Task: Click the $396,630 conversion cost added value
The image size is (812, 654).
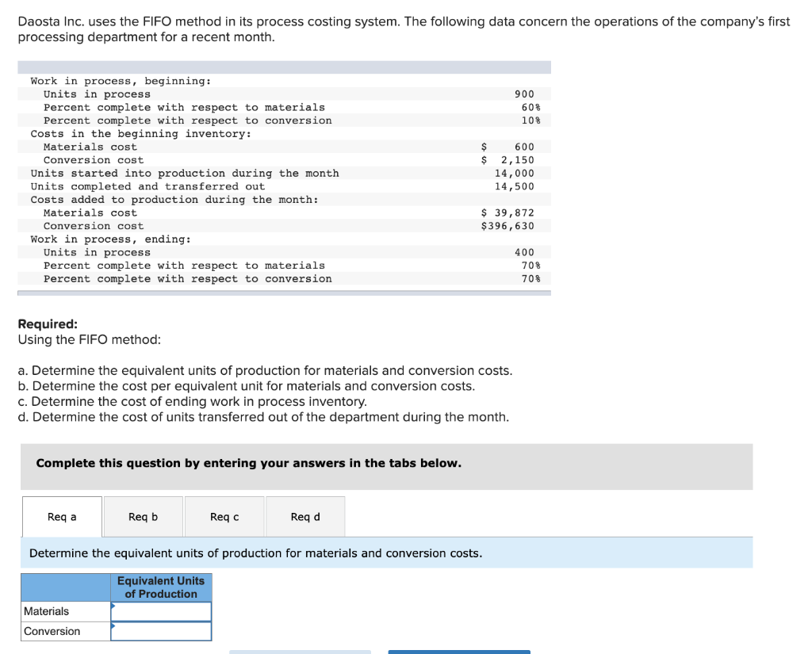Action: tap(507, 226)
